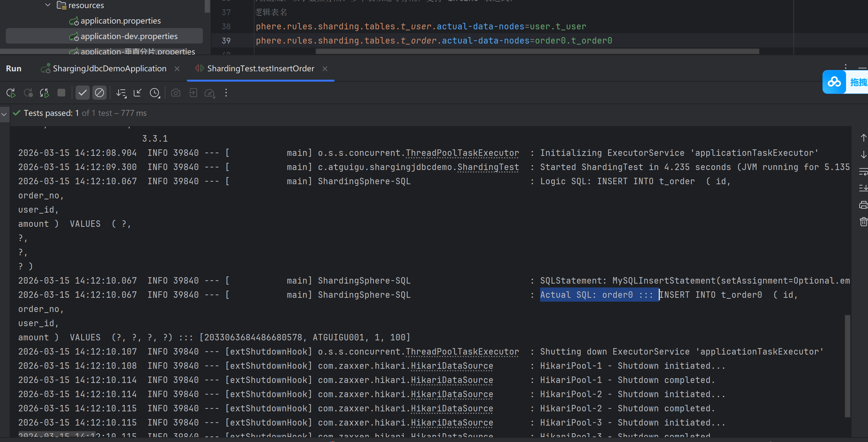
Task: Collapse the resources folder
Action: click(x=48, y=5)
